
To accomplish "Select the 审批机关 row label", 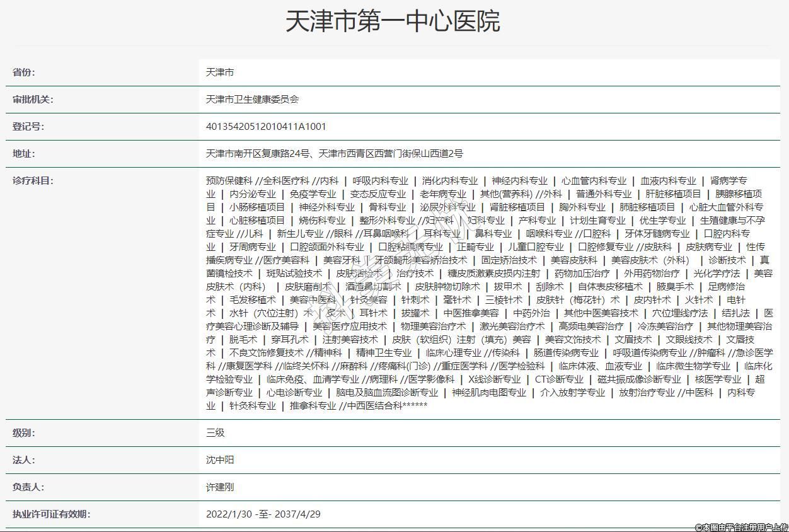I will click(33, 100).
